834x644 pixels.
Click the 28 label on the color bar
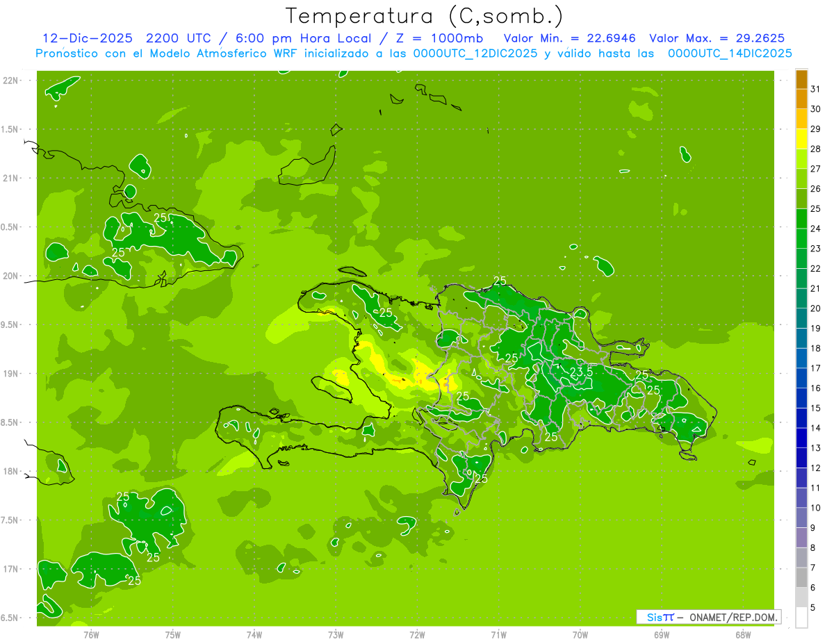click(815, 149)
